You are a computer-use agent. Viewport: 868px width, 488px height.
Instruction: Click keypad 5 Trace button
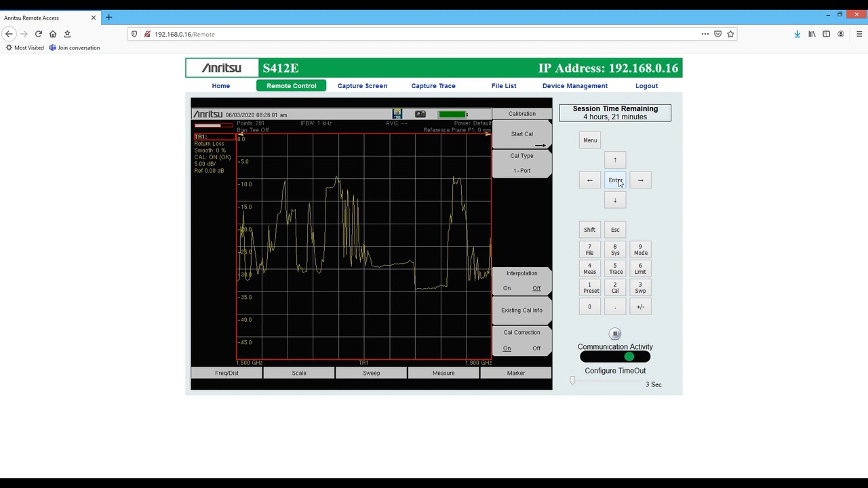coord(615,268)
